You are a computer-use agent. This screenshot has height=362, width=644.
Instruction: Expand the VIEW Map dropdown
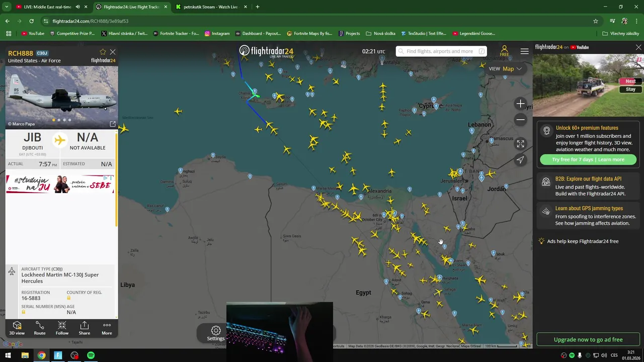(x=506, y=69)
